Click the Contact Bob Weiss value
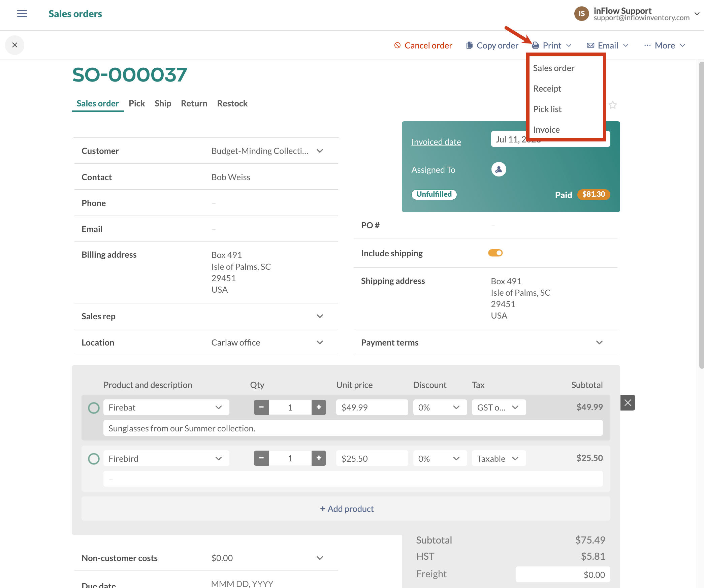 click(x=231, y=177)
